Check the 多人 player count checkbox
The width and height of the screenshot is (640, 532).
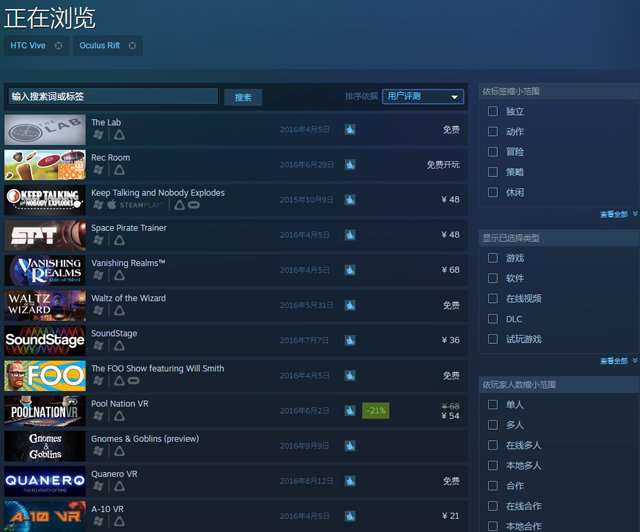[x=493, y=425]
